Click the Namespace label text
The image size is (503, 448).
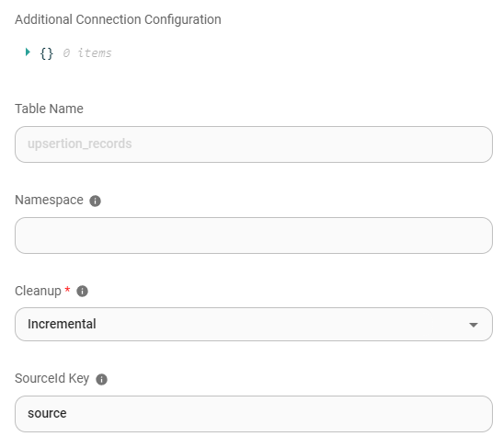(49, 200)
